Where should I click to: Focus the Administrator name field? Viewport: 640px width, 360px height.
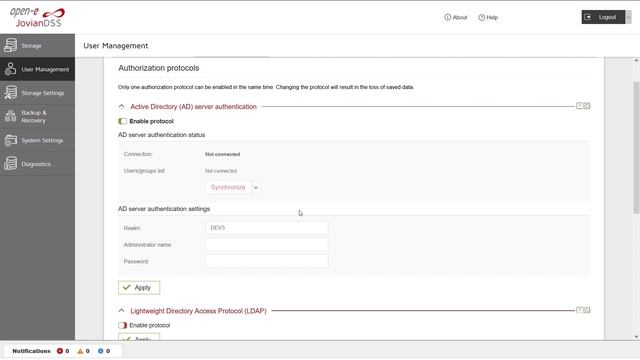267,244
